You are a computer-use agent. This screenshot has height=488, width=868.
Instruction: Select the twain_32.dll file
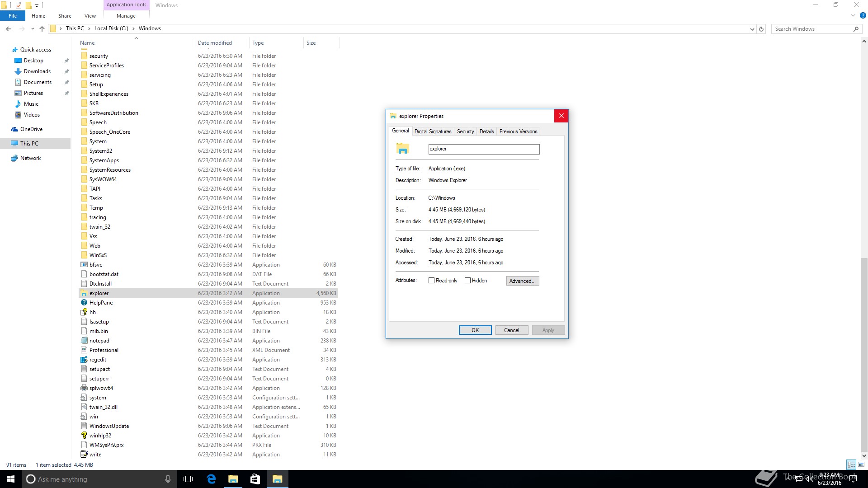tap(208, 407)
